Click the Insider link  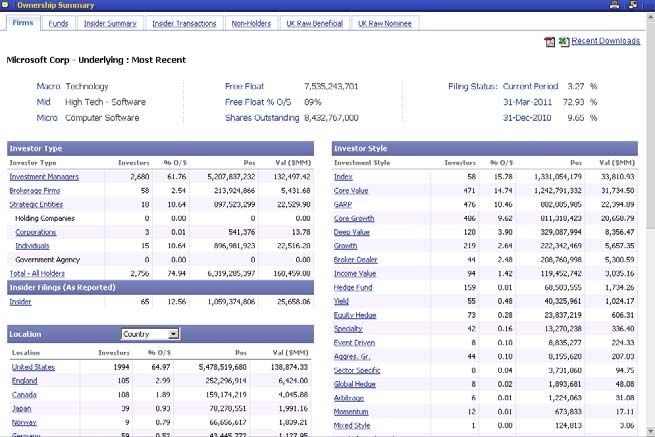[x=20, y=302]
